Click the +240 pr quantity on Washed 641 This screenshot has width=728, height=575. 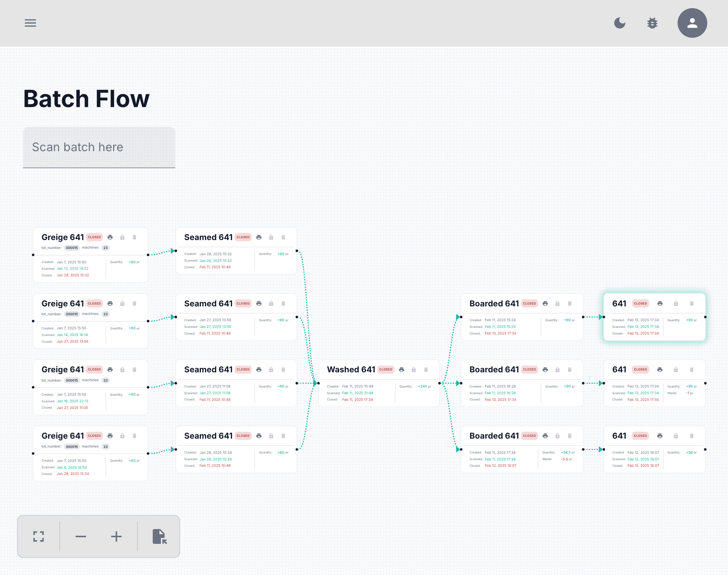tap(424, 386)
